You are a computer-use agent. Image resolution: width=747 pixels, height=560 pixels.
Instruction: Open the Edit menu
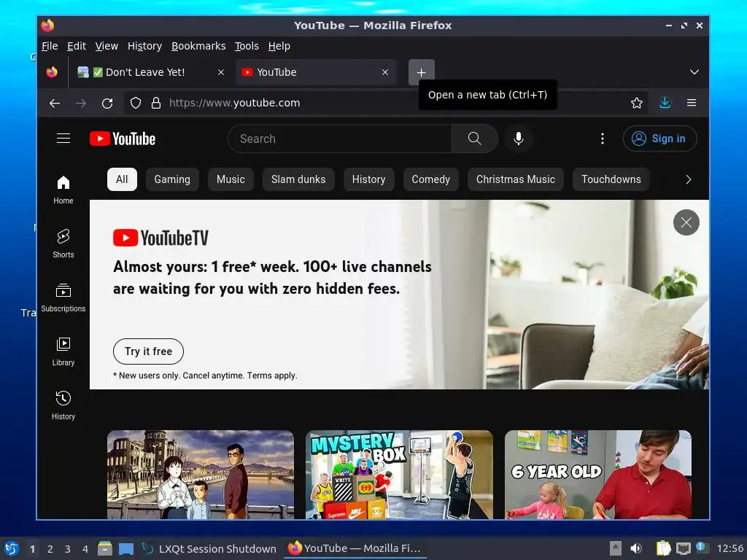[76, 46]
